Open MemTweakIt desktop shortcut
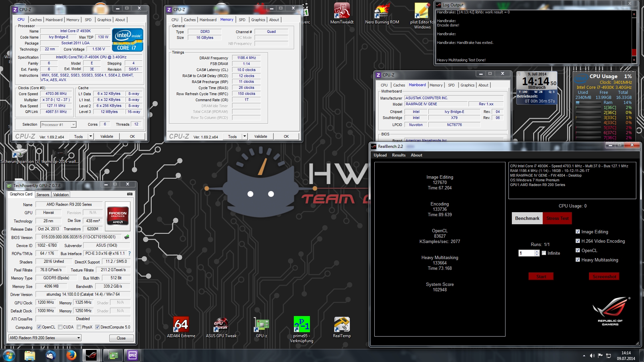 click(x=342, y=13)
